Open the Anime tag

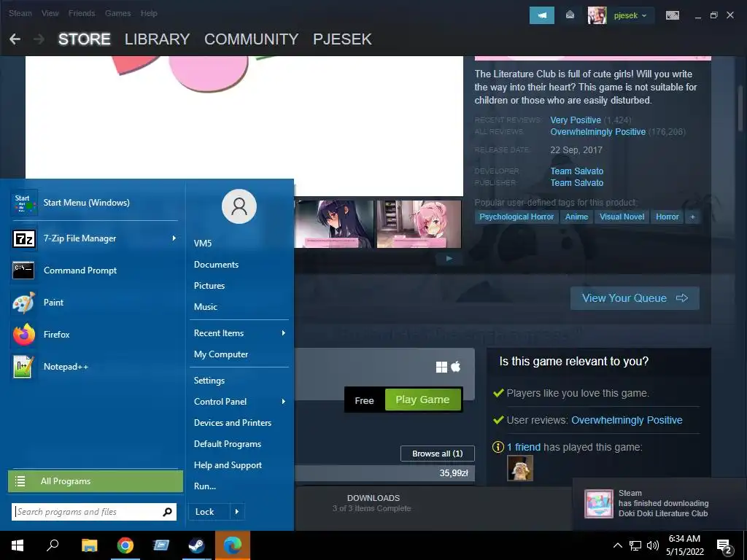(576, 217)
